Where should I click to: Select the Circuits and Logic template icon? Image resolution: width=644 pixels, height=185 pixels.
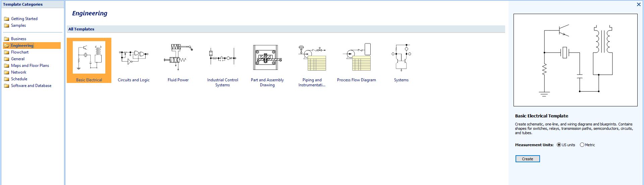(x=133, y=58)
